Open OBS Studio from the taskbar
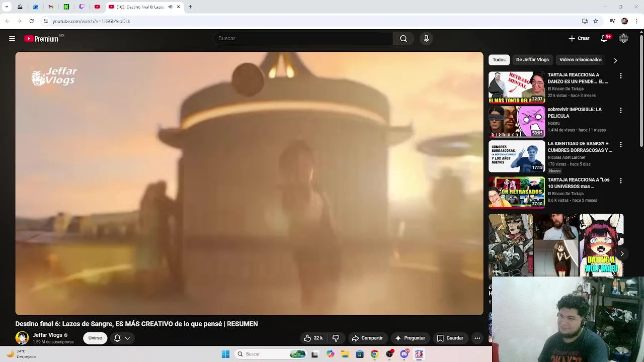 (389, 354)
